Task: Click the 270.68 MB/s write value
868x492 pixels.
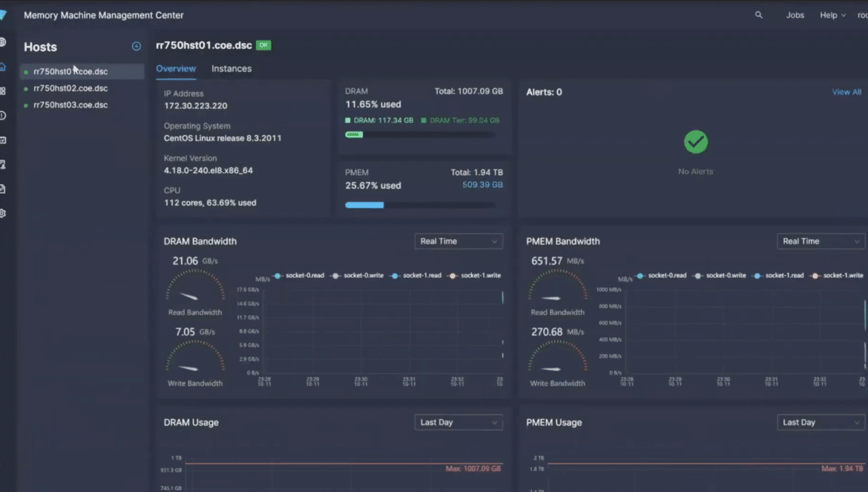Action: [x=557, y=332]
